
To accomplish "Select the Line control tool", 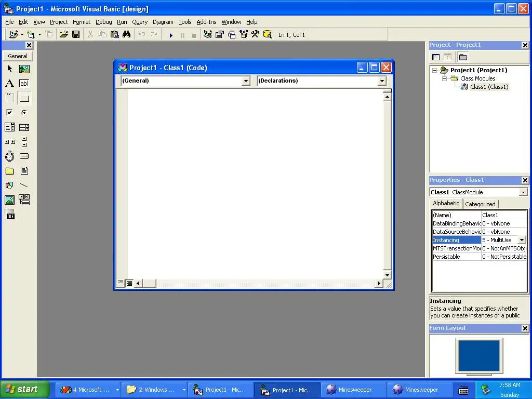I will 24,185.
